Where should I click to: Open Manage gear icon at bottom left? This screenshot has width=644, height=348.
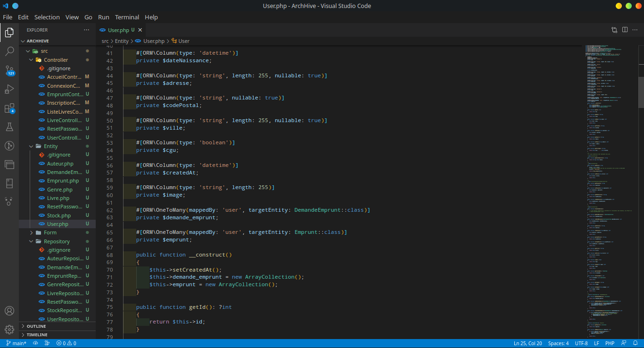(x=9, y=329)
